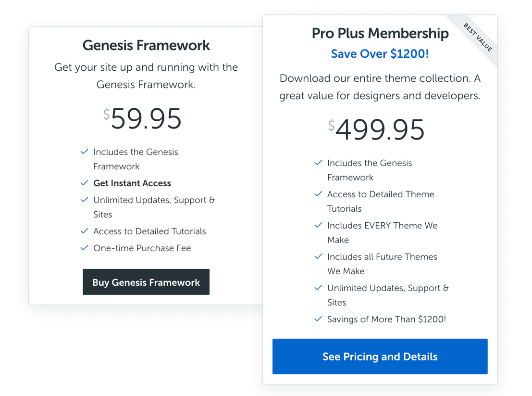Viewport: 532px width, 396px height.
Task: Click the $499.95 price
Action: pos(376,130)
